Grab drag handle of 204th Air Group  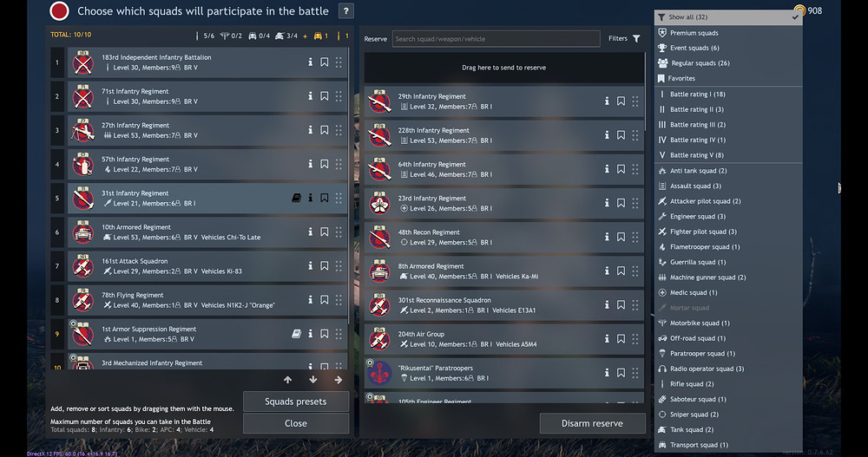point(635,338)
